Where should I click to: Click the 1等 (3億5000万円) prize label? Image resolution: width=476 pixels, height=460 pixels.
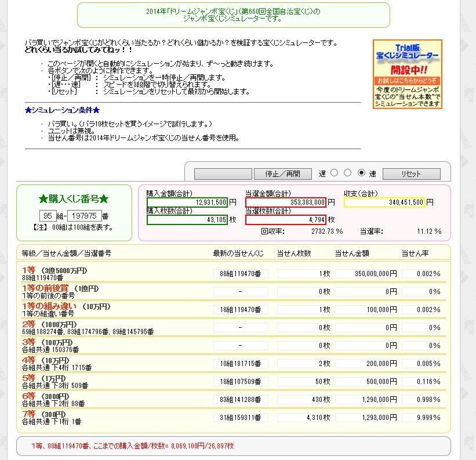(x=54, y=270)
